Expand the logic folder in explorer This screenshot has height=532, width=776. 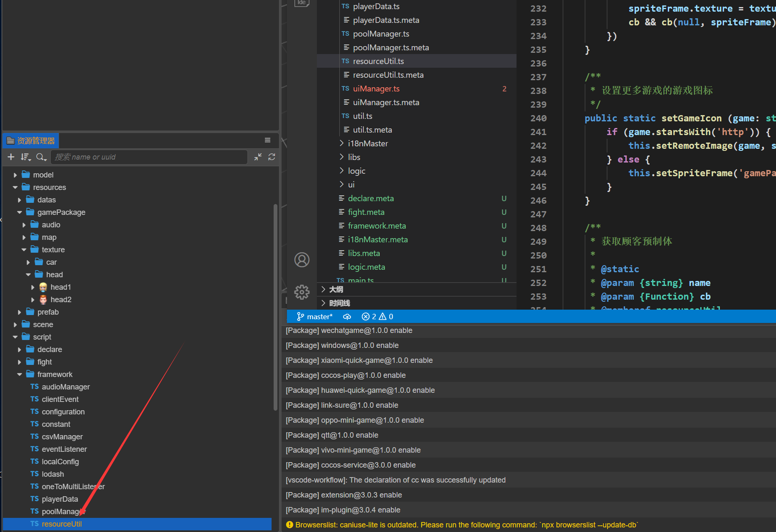coord(341,171)
